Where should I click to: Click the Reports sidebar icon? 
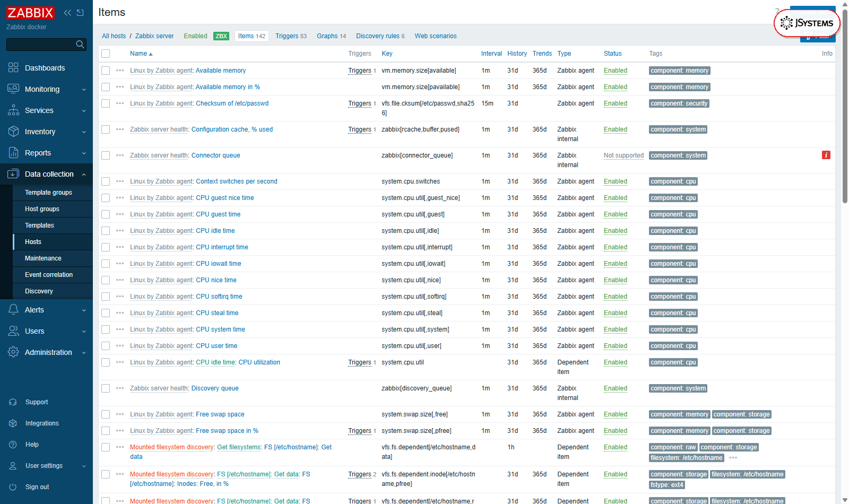(x=13, y=153)
